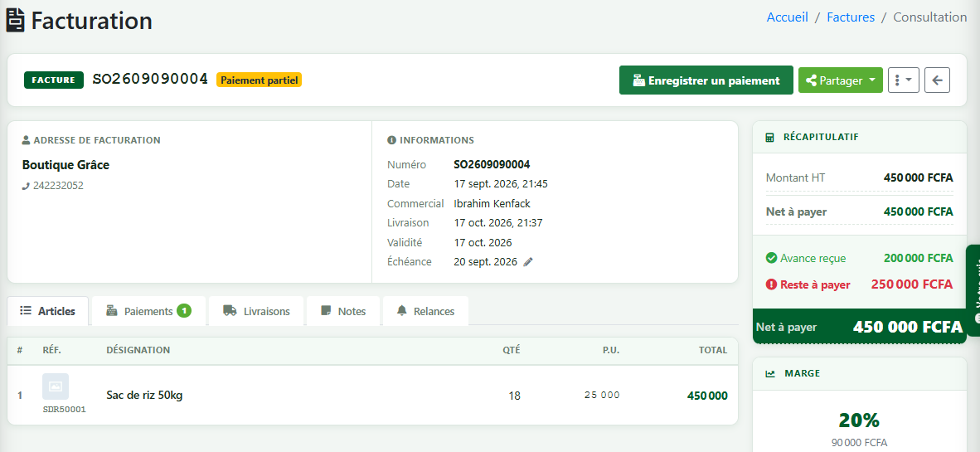
Task: Click the red alert icon by Reste à payer
Action: pos(771,284)
